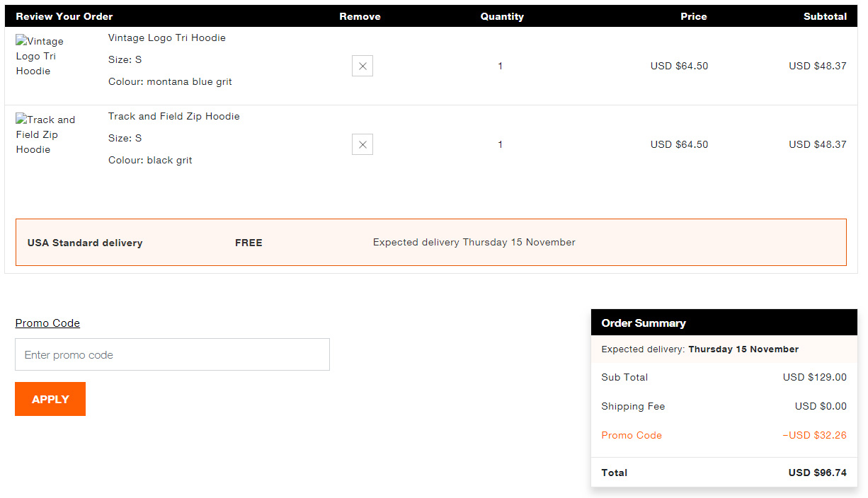Click the Review Your Order heading
The width and height of the screenshot is (868, 498).
pos(64,16)
